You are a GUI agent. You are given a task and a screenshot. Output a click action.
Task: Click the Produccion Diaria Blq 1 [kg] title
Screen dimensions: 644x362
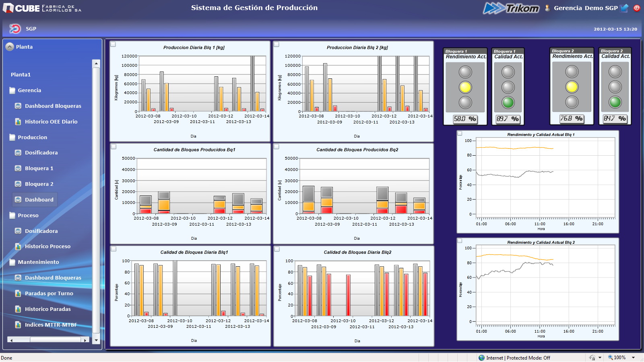(194, 47)
